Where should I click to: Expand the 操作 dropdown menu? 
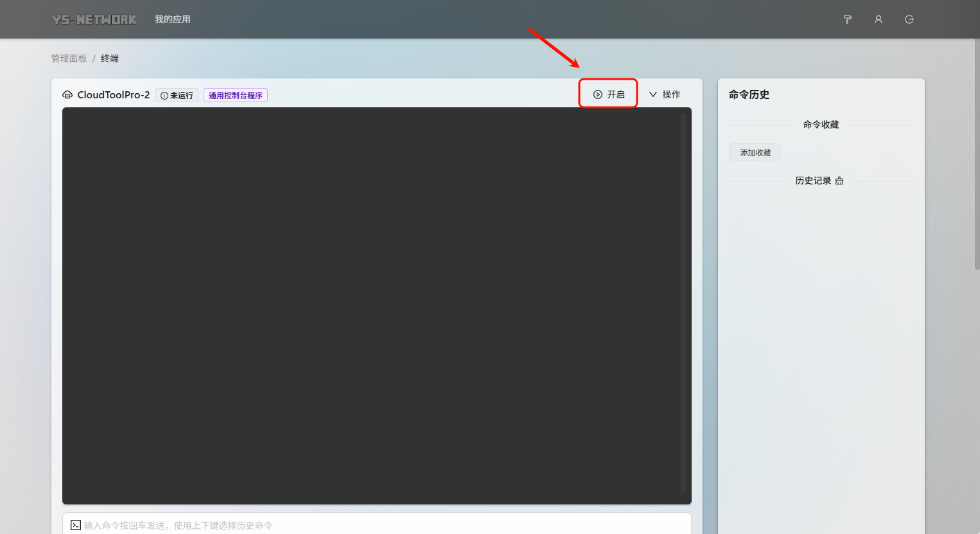point(665,94)
